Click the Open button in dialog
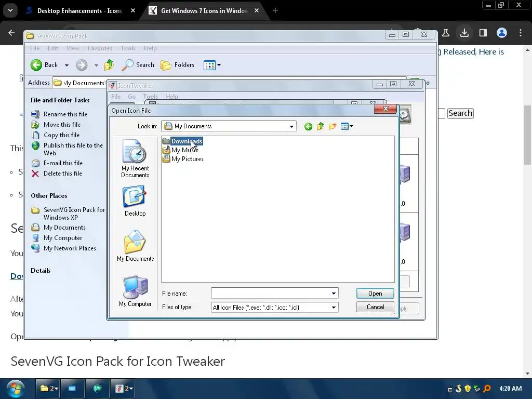This screenshot has width=532, height=399. [x=375, y=294]
